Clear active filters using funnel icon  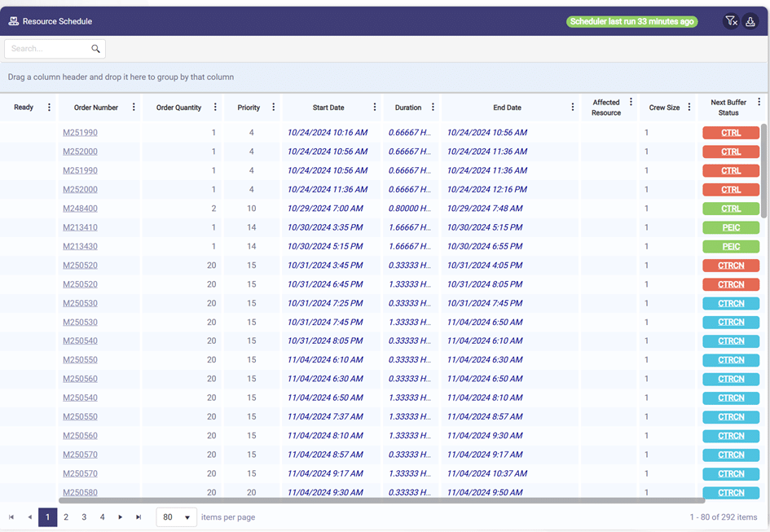click(x=731, y=21)
